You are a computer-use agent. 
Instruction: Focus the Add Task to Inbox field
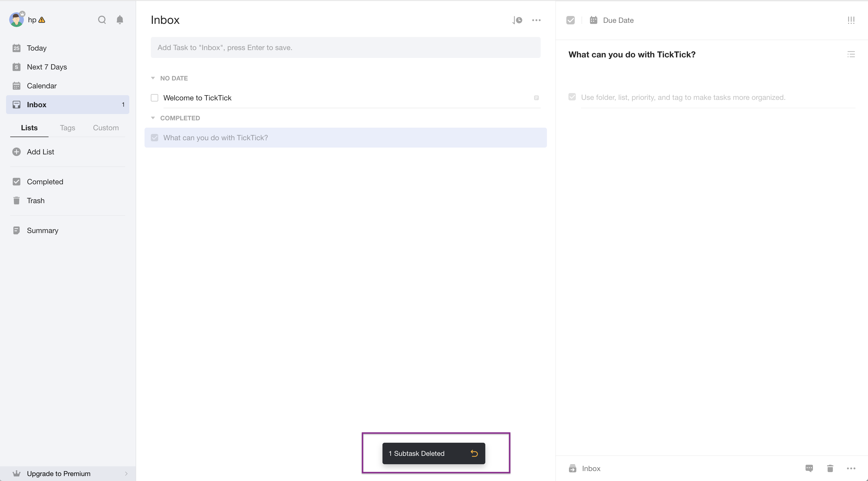tap(345, 47)
